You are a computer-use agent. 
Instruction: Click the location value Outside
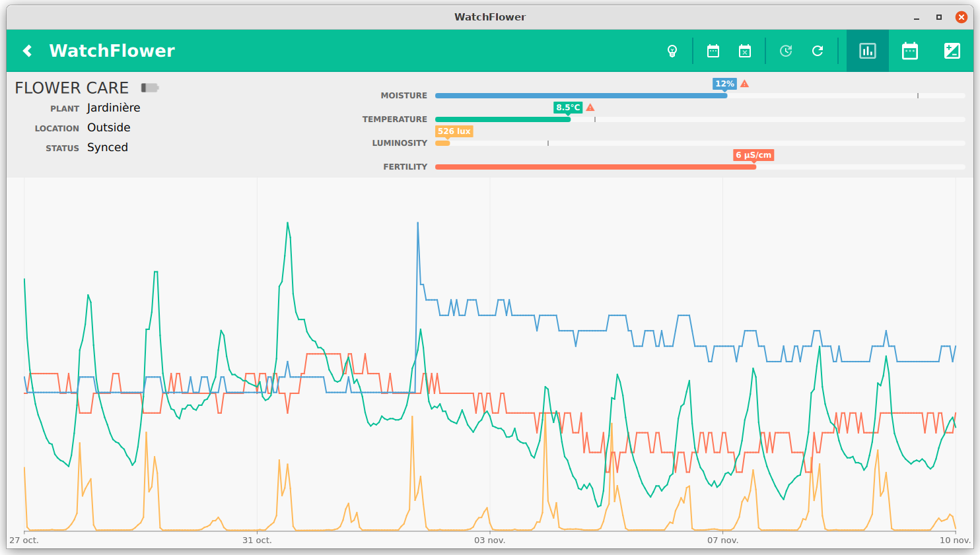tap(109, 127)
